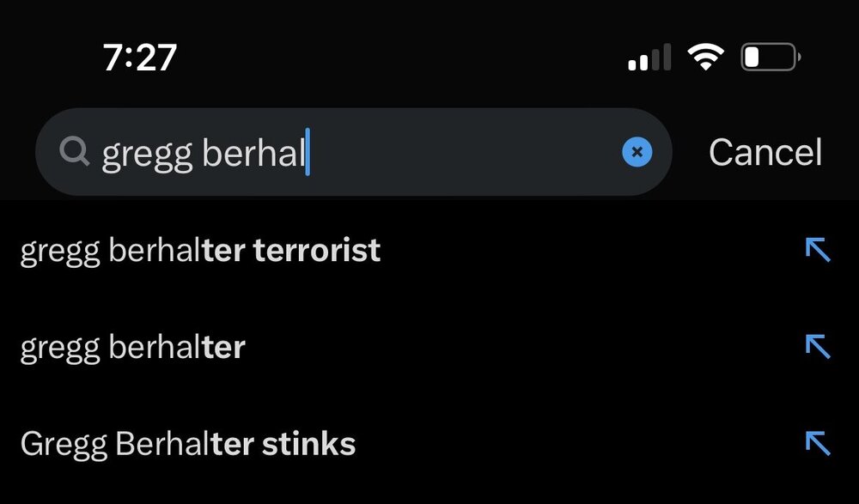Viewport: 859px width, 504px height.
Task: Tap the battery indicator icon
Action: click(770, 58)
